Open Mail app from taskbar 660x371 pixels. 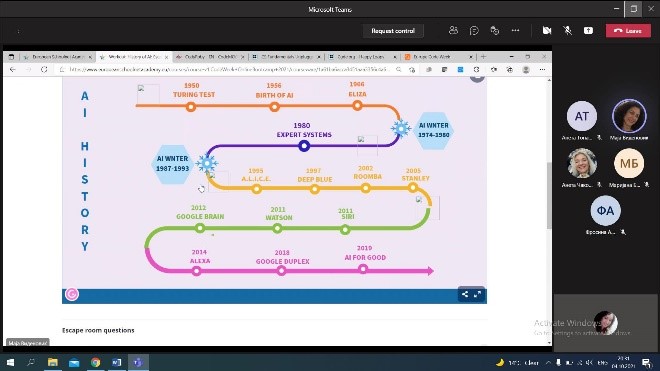pos(74,362)
